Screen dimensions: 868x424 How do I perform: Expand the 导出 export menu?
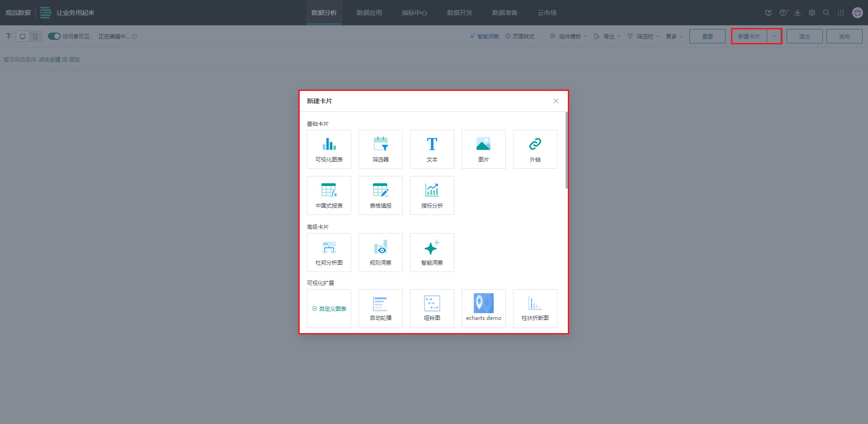coord(608,36)
